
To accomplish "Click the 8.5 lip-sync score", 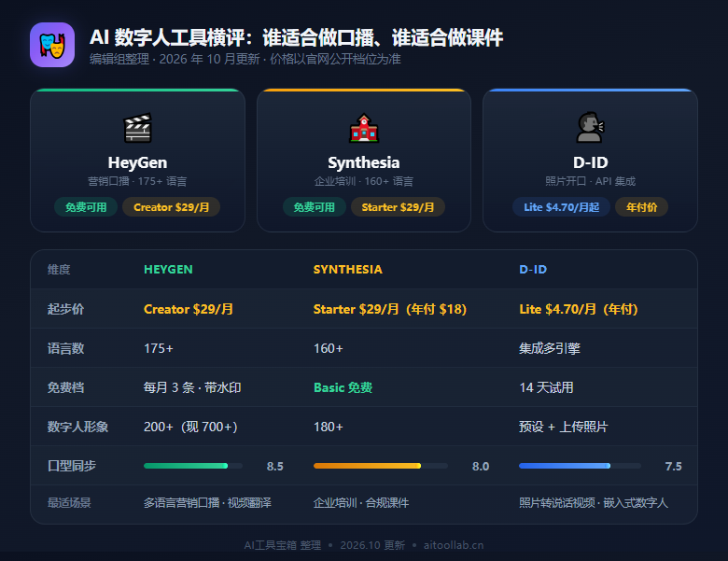I will click(x=274, y=467).
